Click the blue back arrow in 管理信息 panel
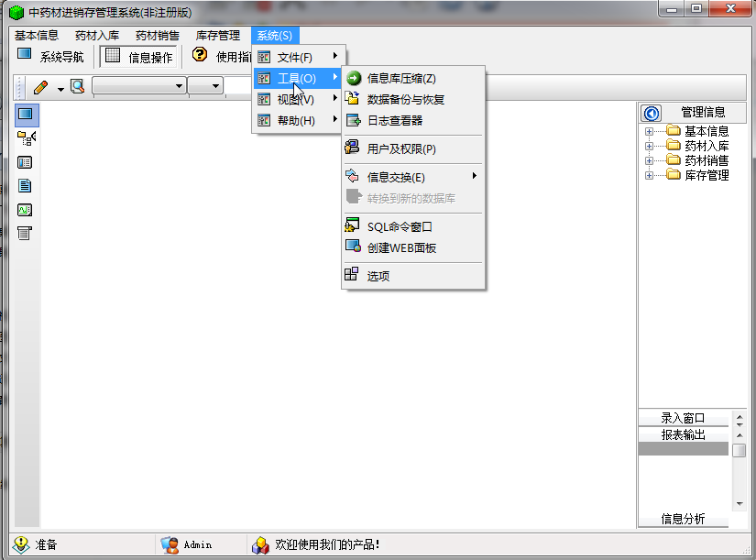Screen dimensions: 756x560 click(651, 113)
